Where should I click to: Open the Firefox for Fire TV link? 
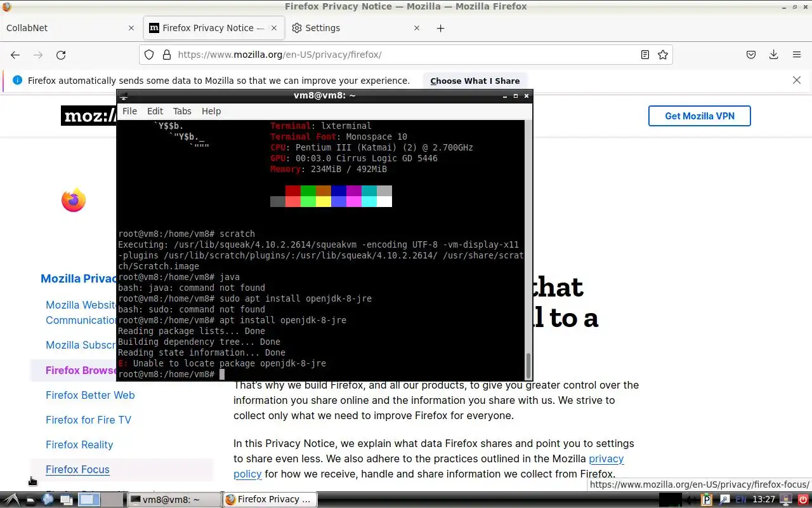pos(88,420)
